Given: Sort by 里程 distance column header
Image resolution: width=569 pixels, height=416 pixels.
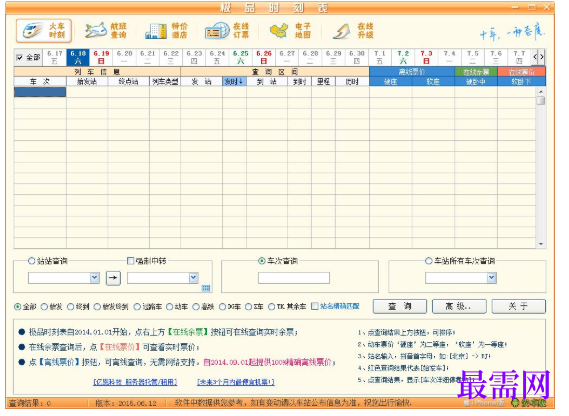Looking at the screenshot, I should [323, 82].
